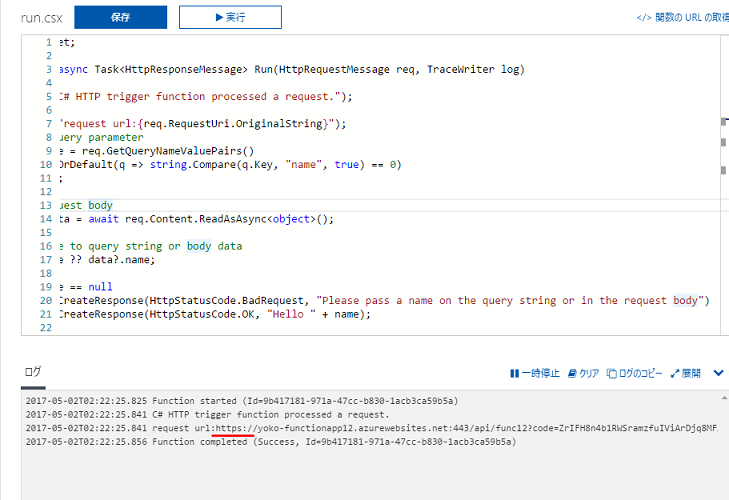The width and height of the screenshot is (729, 500).
Task: Click line 17 data?.name code
Action: point(107,260)
